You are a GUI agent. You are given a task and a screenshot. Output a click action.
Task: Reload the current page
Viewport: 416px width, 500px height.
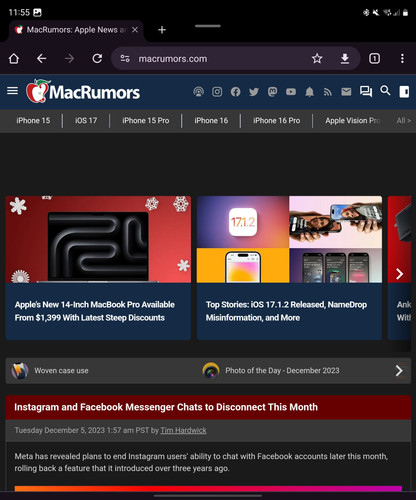click(x=97, y=59)
